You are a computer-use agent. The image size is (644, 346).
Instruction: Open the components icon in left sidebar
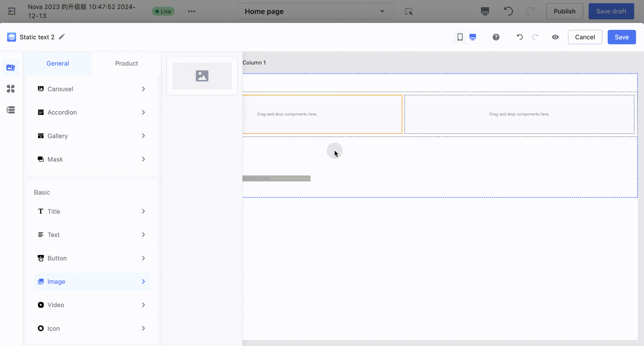click(11, 67)
